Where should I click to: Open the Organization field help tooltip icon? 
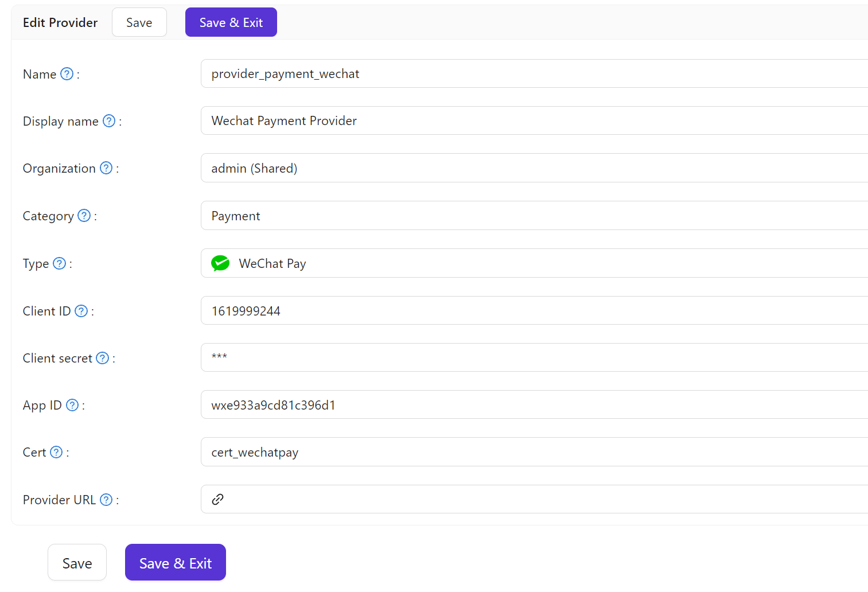[106, 168]
